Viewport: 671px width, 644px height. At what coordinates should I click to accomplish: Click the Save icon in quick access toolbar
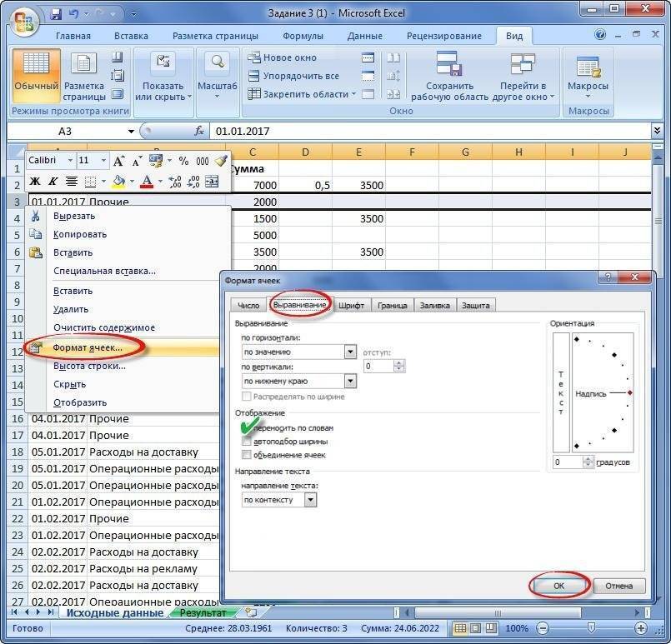[57, 12]
